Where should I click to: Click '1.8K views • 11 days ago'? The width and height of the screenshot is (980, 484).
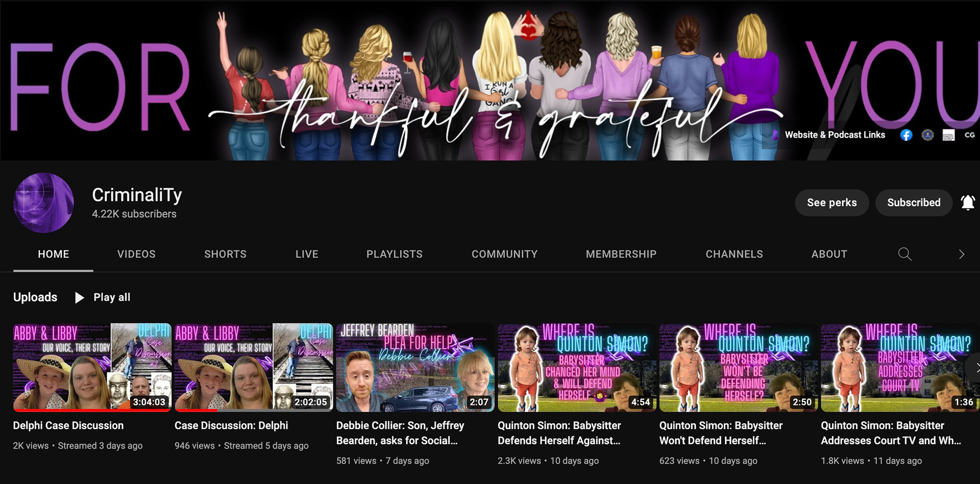click(871, 461)
